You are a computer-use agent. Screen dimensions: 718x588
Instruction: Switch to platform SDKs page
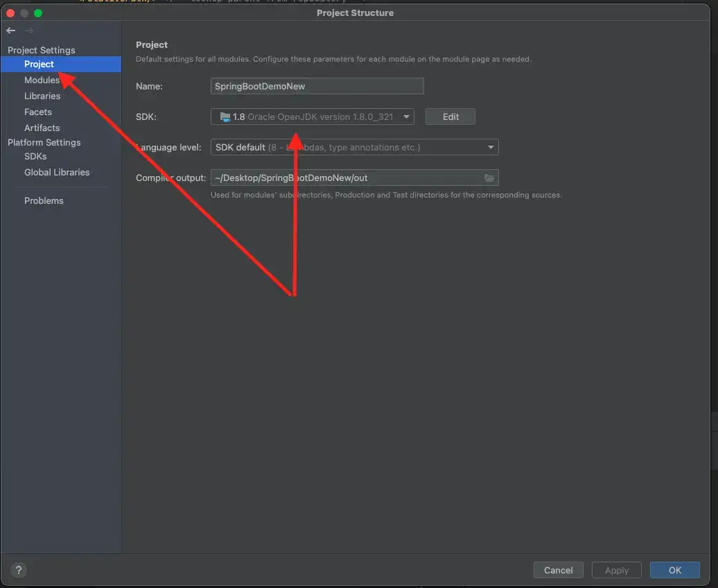click(35, 156)
